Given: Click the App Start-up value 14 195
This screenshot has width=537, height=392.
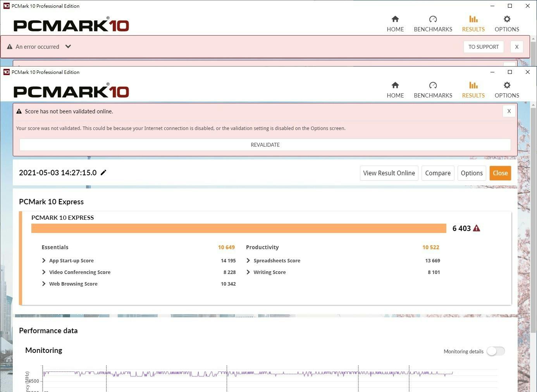Looking at the screenshot, I should pos(228,260).
